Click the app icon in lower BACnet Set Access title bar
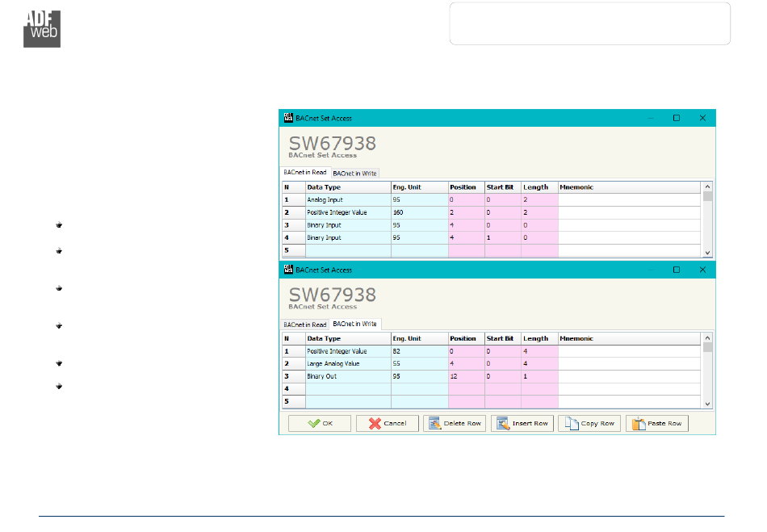The height and width of the screenshot is (532, 767). (288, 270)
